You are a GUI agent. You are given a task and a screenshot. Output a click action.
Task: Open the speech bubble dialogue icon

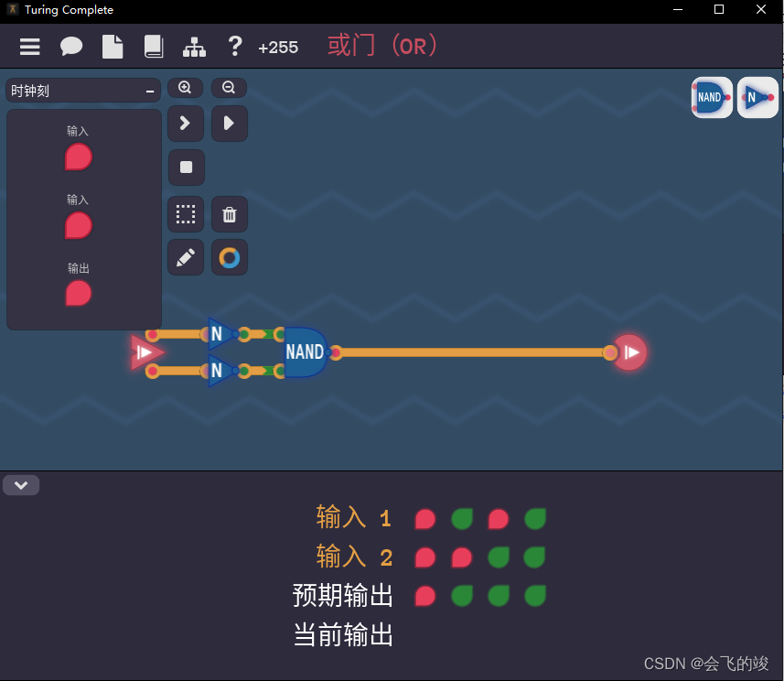point(71,47)
